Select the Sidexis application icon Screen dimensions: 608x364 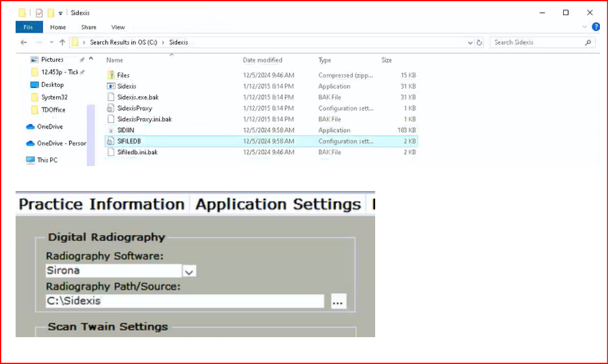111,86
